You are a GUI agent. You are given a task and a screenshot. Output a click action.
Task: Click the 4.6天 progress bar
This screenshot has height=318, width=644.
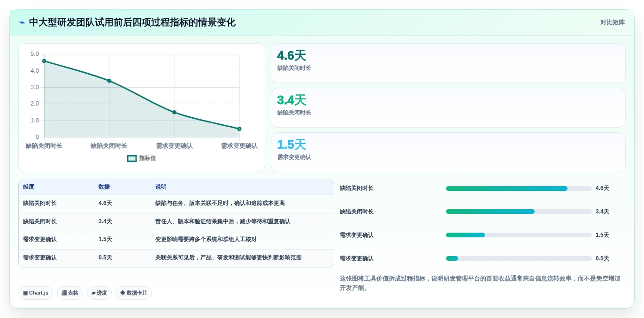click(x=519, y=189)
